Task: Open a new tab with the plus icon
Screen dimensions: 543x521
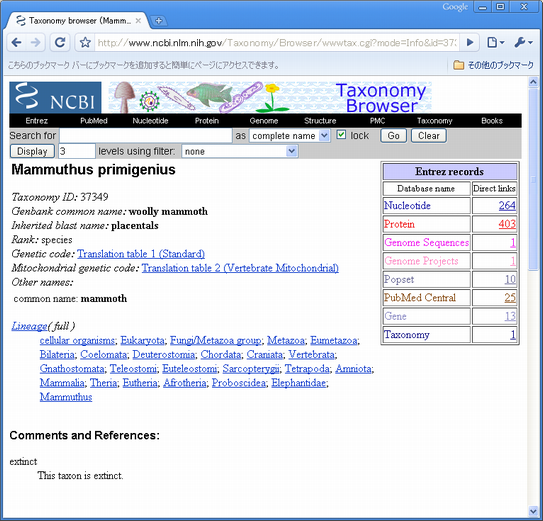Action: 159,21
